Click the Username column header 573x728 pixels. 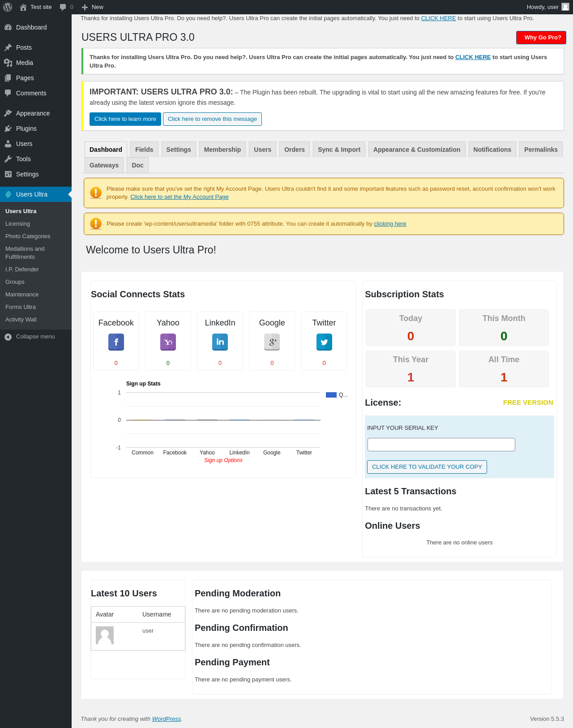click(157, 614)
